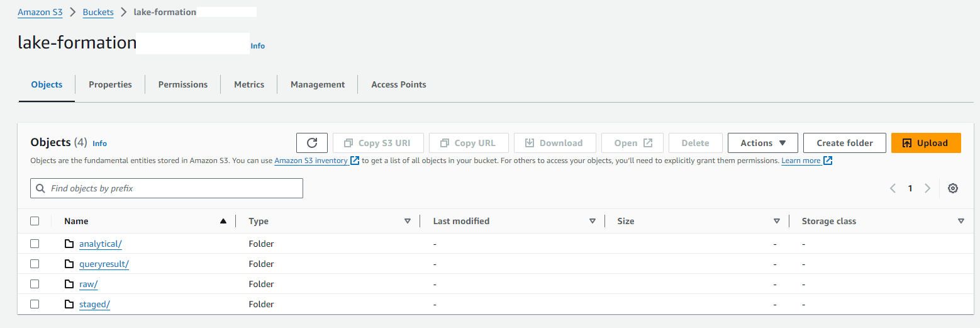
Task: Switch to the Objects tab
Action: [x=47, y=84]
